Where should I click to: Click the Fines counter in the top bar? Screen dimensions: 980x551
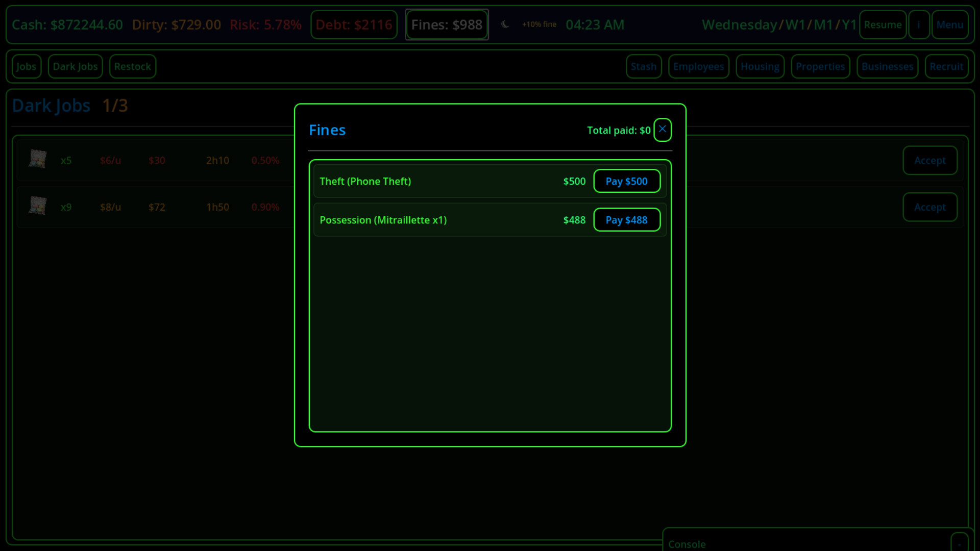[x=447, y=24]
